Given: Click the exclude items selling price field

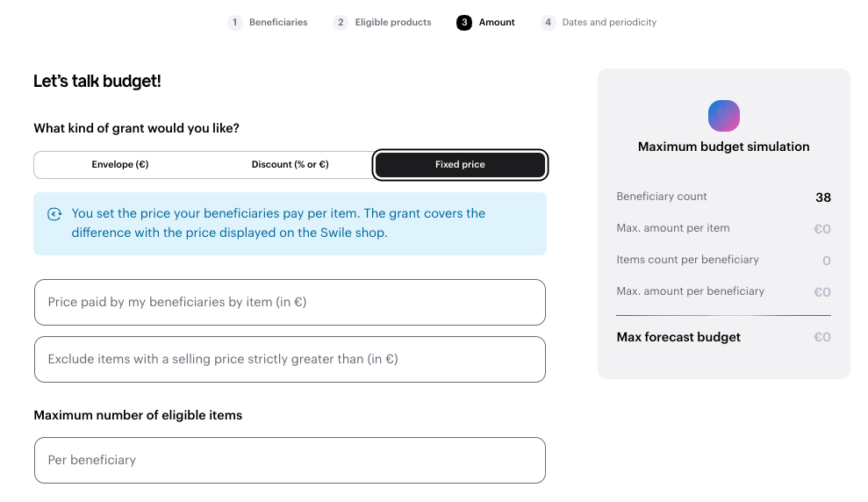Looking at the screenshot, I should click(290, 360).
